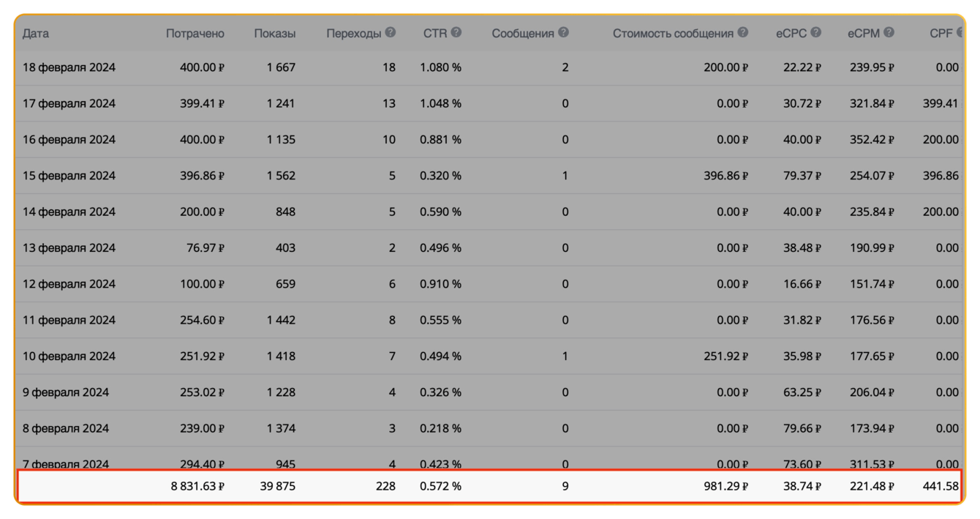Click the Показы column header
980x519 pixels.
[275, 34]
